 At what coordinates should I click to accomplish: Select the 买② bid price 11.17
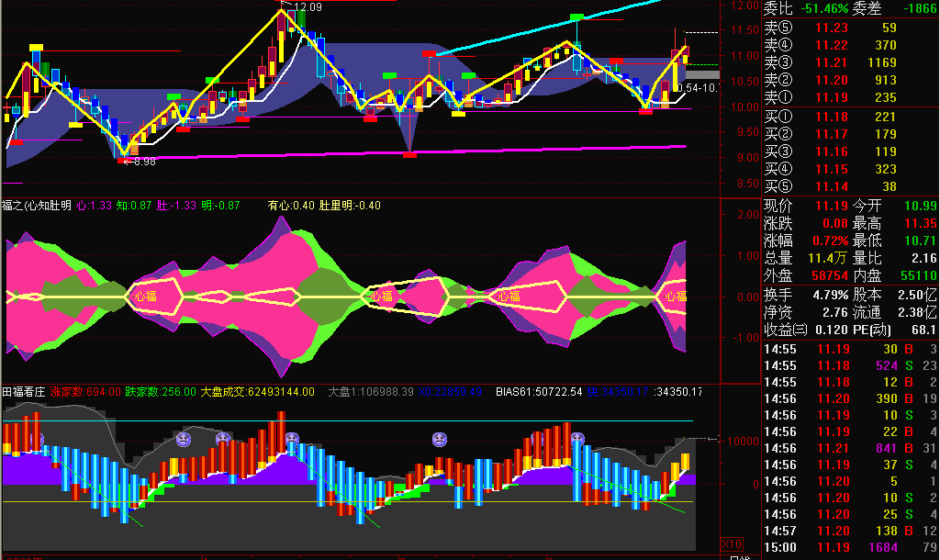pos(832,134)
